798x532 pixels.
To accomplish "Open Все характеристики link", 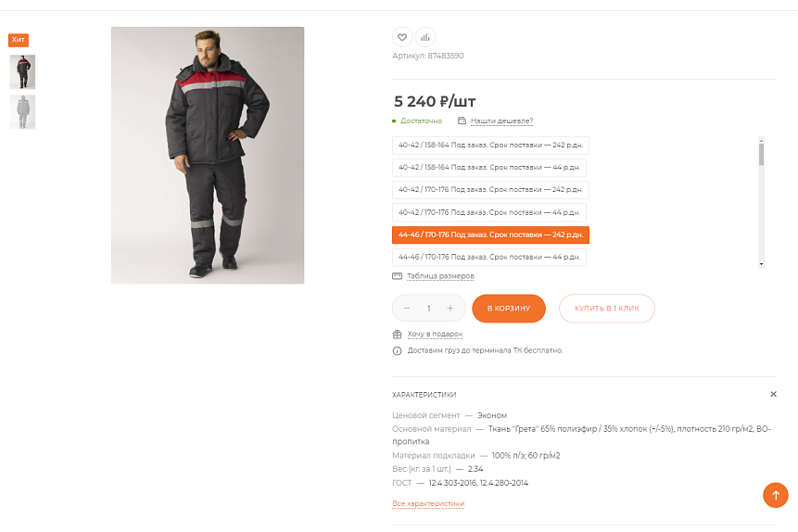I will coord(428,503).
